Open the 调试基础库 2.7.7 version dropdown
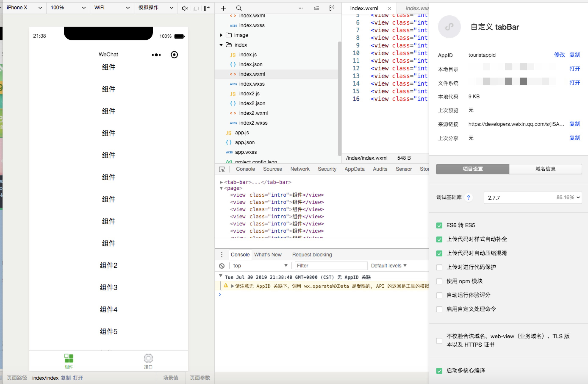Image resolution: width=588 pixels, height=384 pixels. tap(533, 198)
